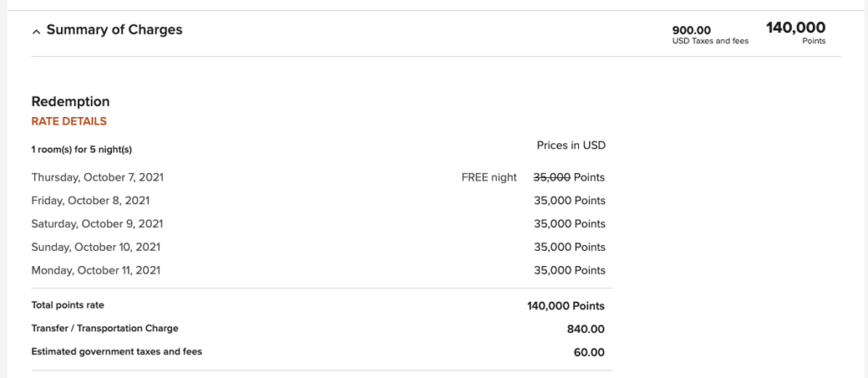Click the Prices in USD label
This screenshot has height=378, width=868.
[571, 146]
